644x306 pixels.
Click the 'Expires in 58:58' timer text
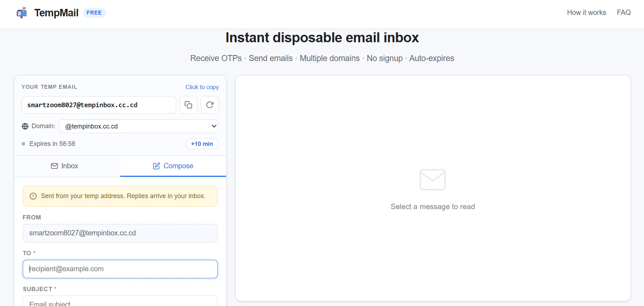[x=52, y=144]
